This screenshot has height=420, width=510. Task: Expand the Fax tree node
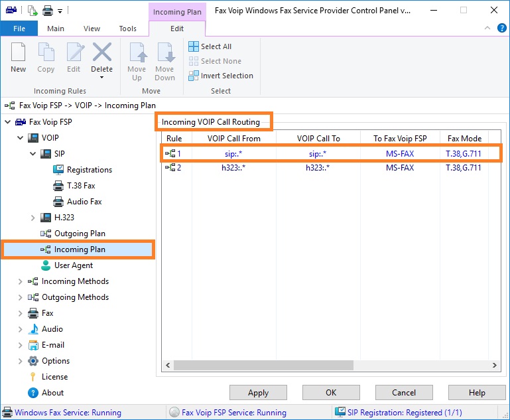pyautogui.click(x=20, y=313)
